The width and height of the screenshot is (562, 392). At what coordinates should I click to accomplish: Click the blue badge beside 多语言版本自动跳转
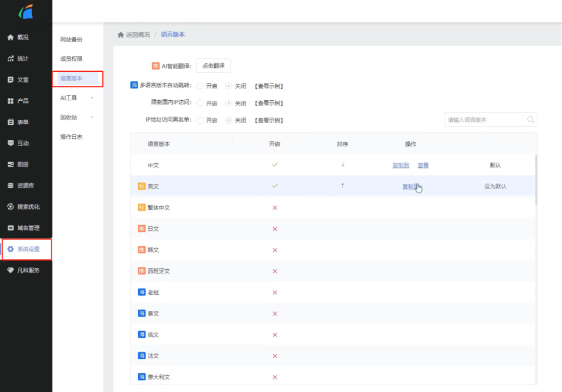coord(134,85)
